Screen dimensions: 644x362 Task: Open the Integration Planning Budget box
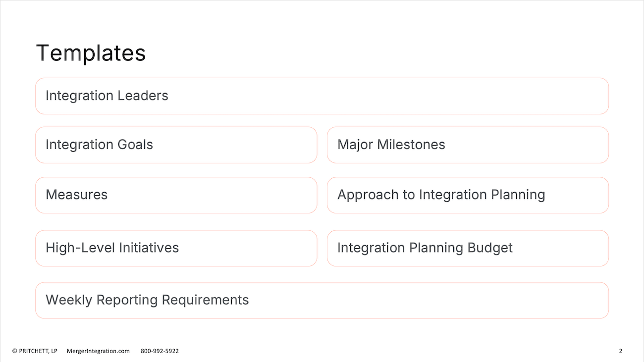click(468, 248)
